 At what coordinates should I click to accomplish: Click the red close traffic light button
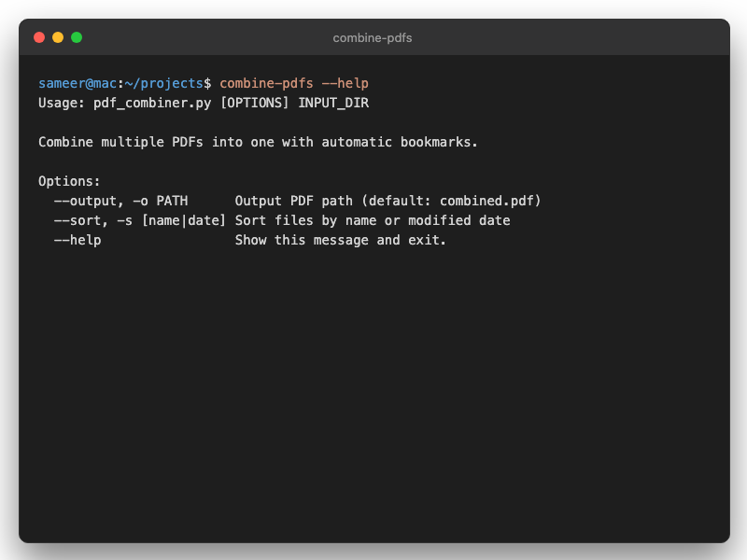37,38
